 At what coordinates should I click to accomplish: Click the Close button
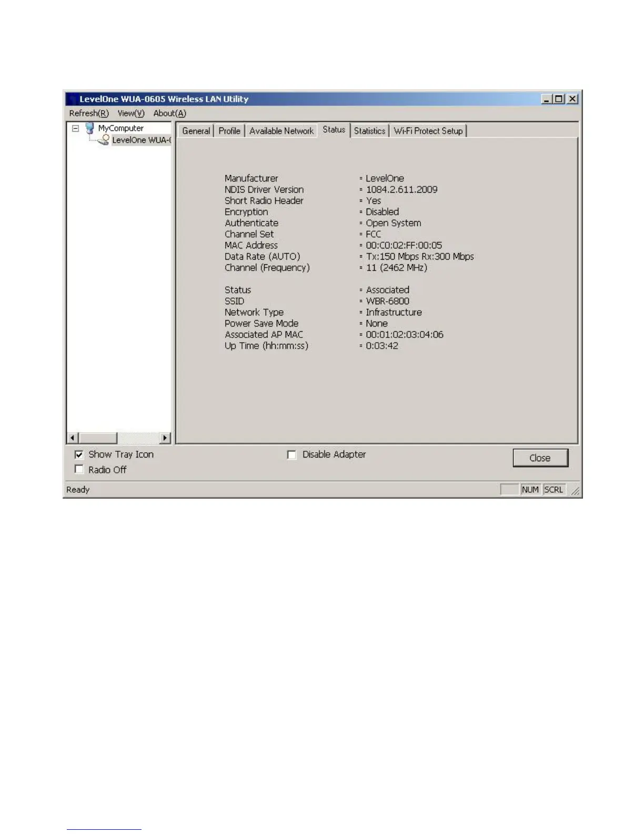540,458
